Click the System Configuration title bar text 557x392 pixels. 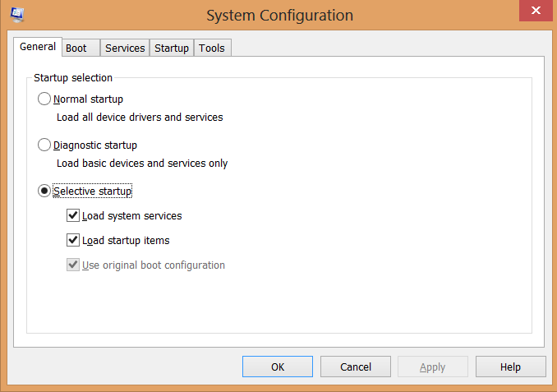279,16
